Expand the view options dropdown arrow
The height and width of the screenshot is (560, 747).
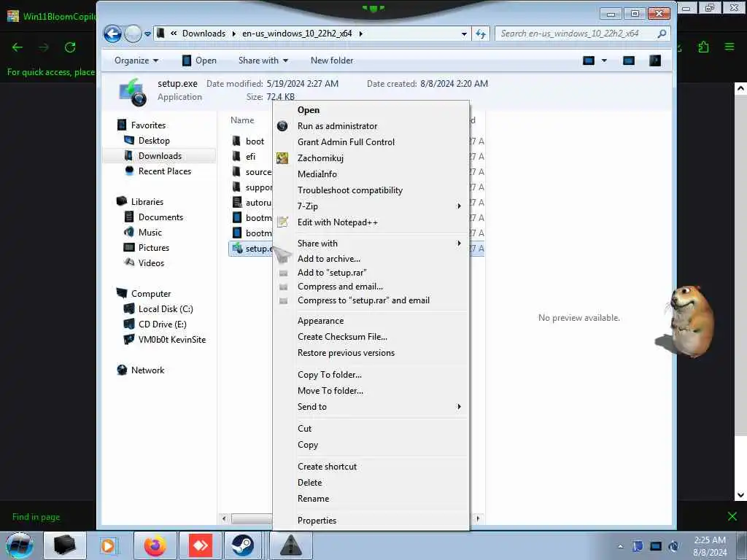pos(604,61)
